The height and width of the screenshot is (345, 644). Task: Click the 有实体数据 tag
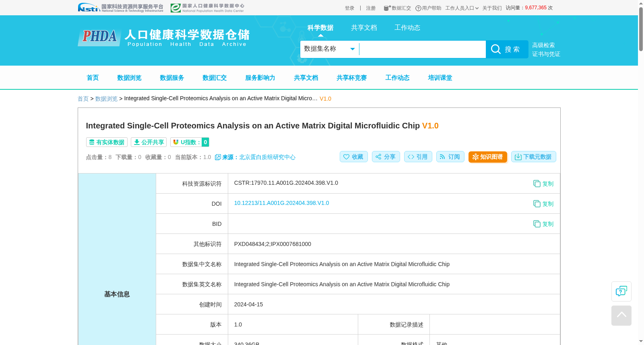pos(107,142)
